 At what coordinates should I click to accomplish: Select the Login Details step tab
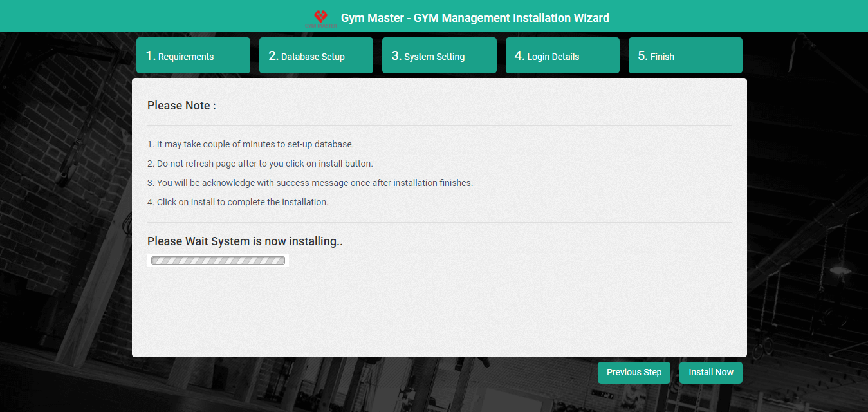tap(562, 56)
